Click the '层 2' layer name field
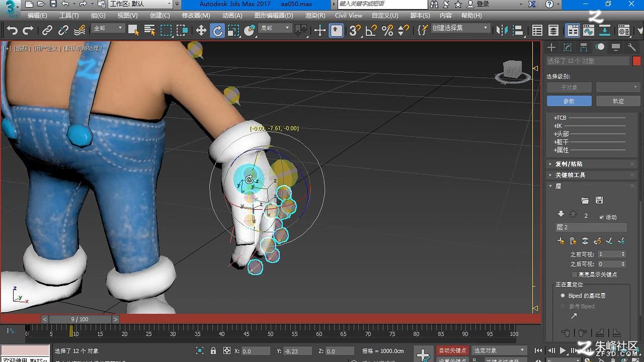Screen dimensions: 644x362 point(591,227)
